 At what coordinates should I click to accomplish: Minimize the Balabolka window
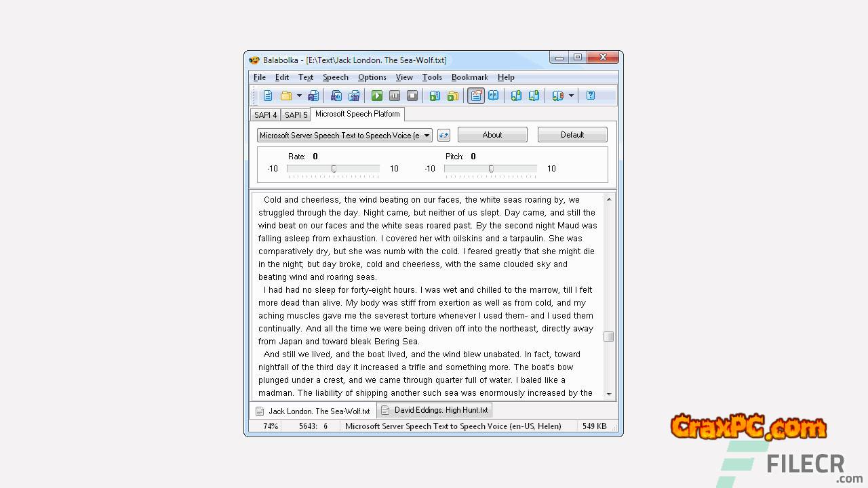[x=559, y=58]
